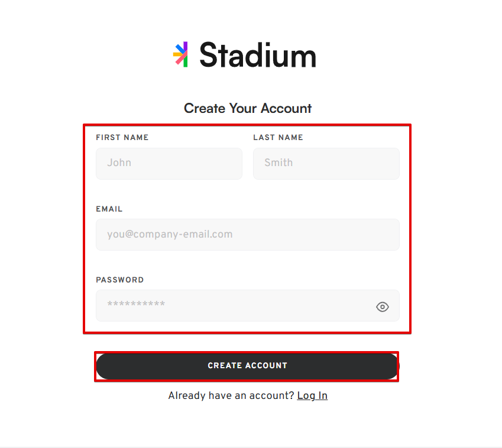Submit with the Create Account button
Image resolution: width=502 pixels, height=448 pixels.
[x=248, y=366]
